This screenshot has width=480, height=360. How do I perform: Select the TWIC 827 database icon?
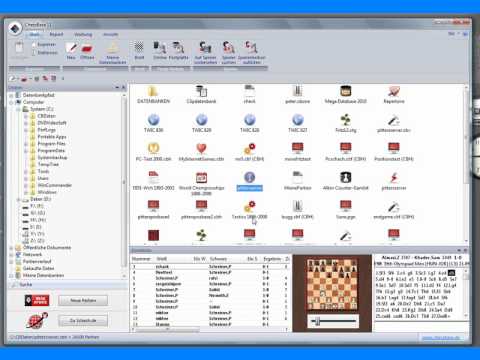pyautogui.click(x=298, y=120)
